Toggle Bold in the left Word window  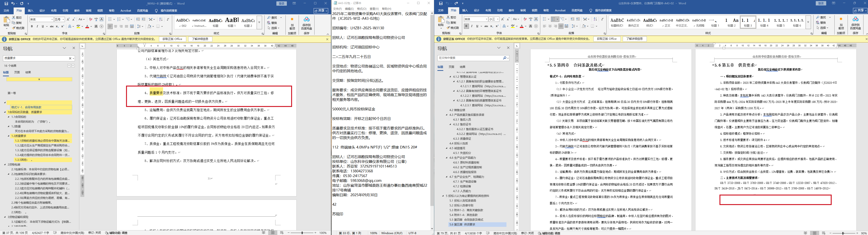click(32, 26)
